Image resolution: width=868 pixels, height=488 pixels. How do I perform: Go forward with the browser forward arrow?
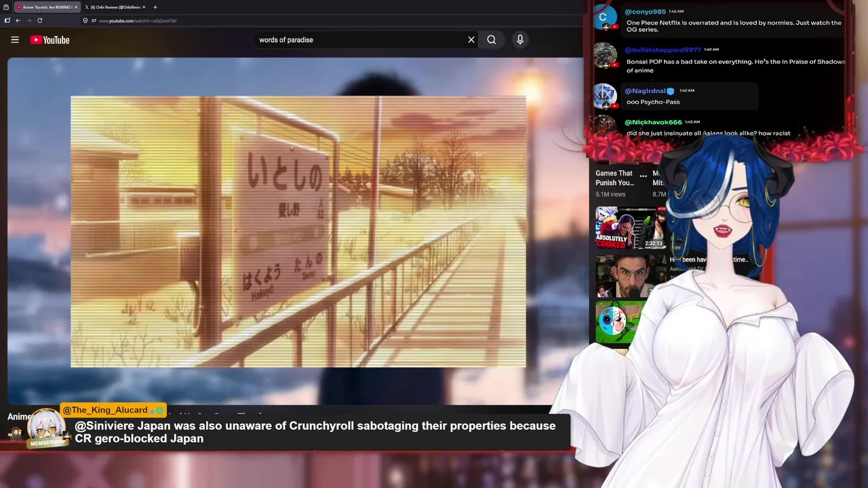click(x=28, y=20)
